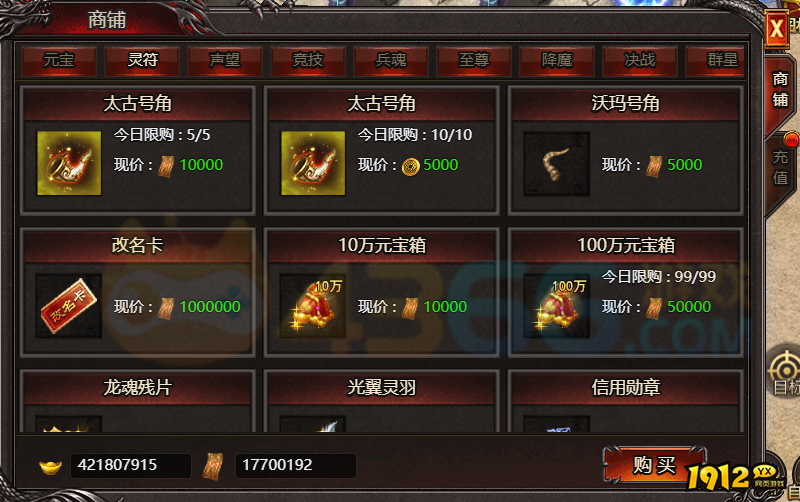Go to the 降魔 tab
The image size is (800, 502).
(557, 61)
